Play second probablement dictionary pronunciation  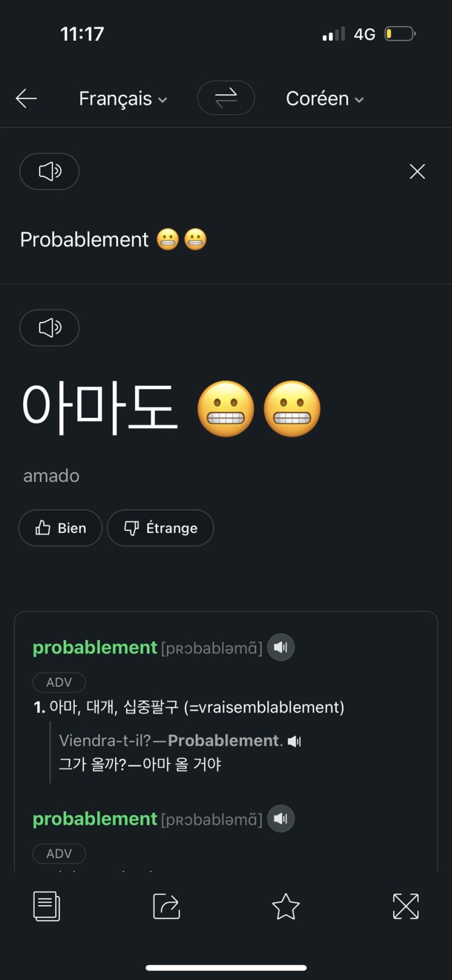click(x=280, y=819)
